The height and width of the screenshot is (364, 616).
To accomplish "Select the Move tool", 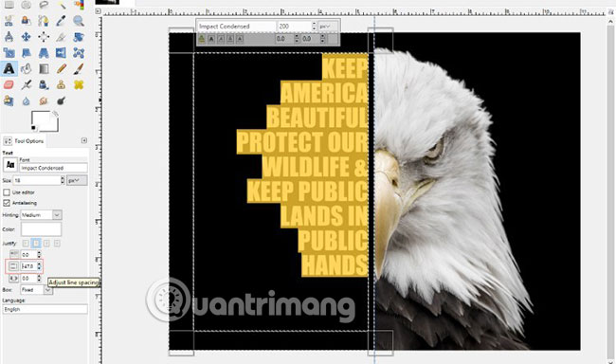I will (x=26, y=37).
